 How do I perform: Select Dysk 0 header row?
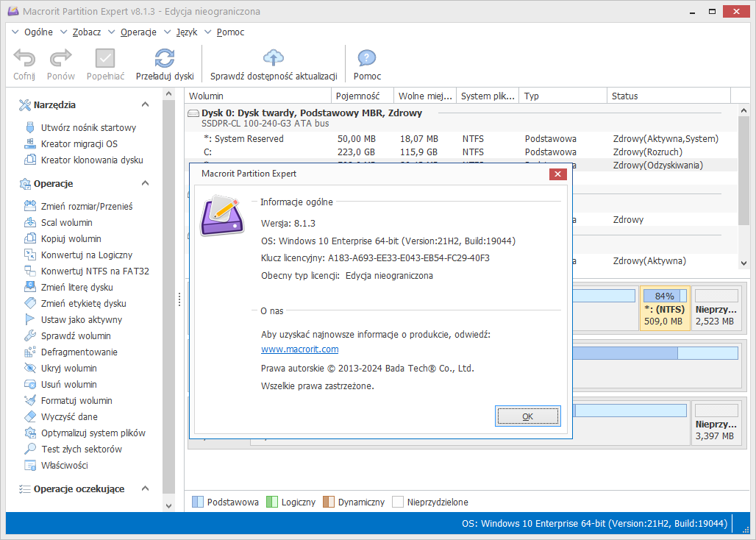click(x=461, y=118)
